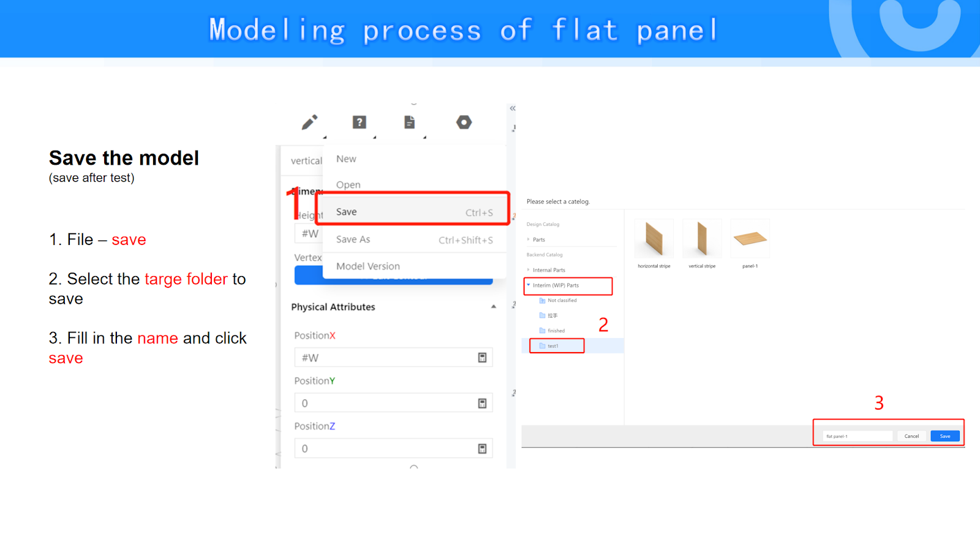Collapse the panel with double-chevron icon
980x548 pixels.
513,108
